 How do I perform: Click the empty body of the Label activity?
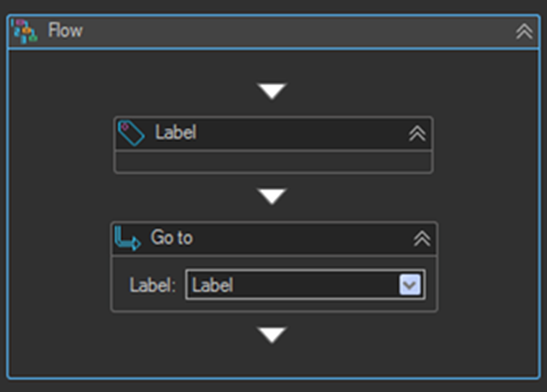pos(274,162)
